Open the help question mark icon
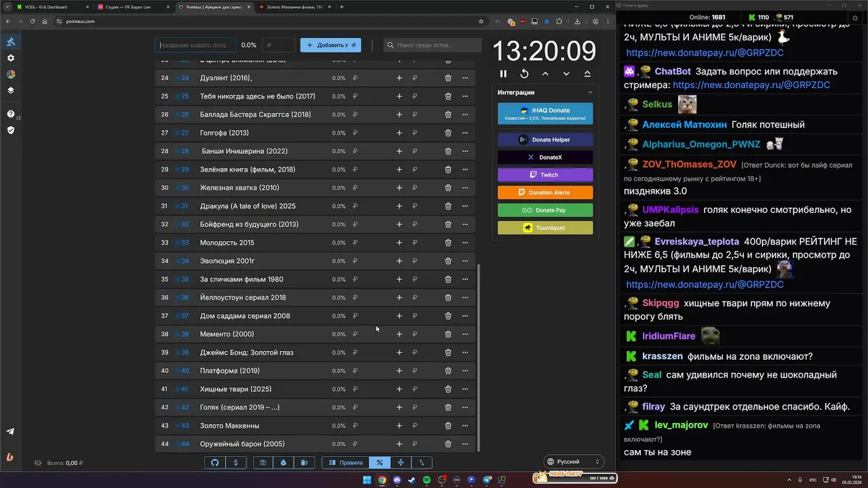868x488 pixels. tap(11, 114)
